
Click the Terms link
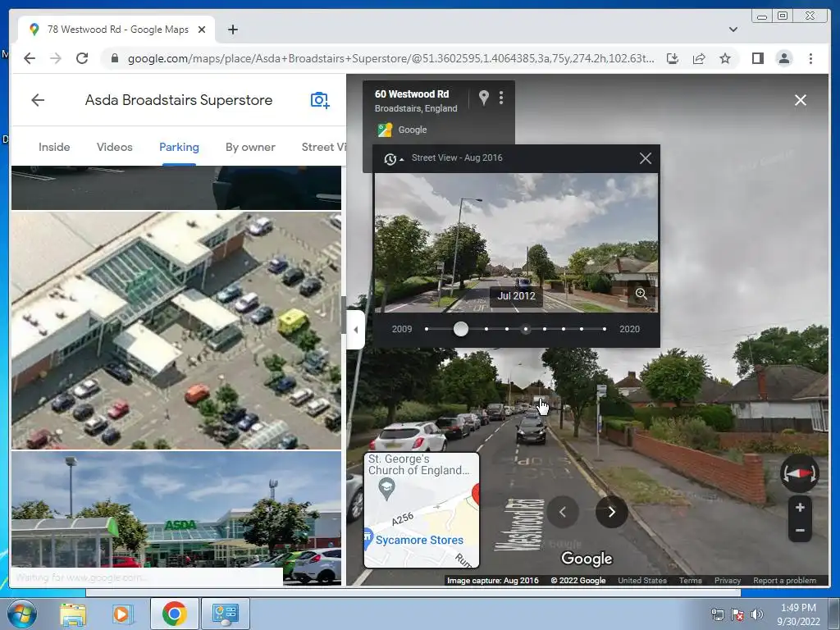690,580
